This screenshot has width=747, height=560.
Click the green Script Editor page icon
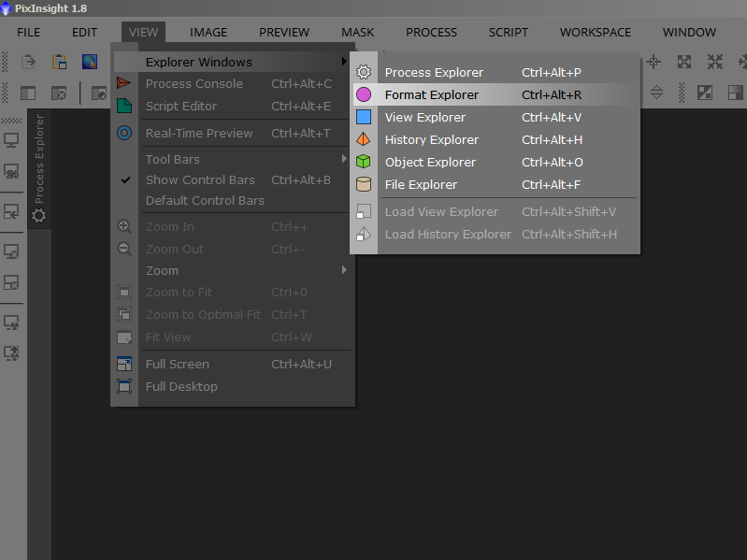coord(124,106)
